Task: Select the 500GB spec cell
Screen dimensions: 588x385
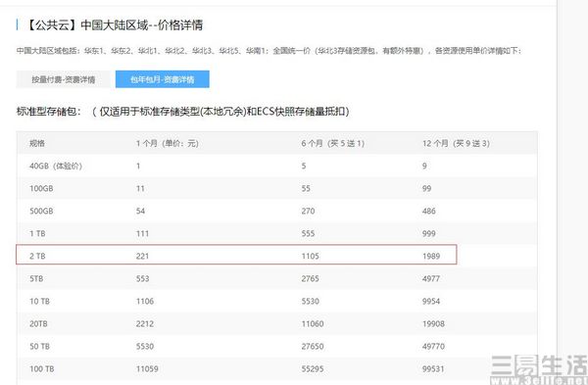Action: pyautogui.click(x=41, y=211)
